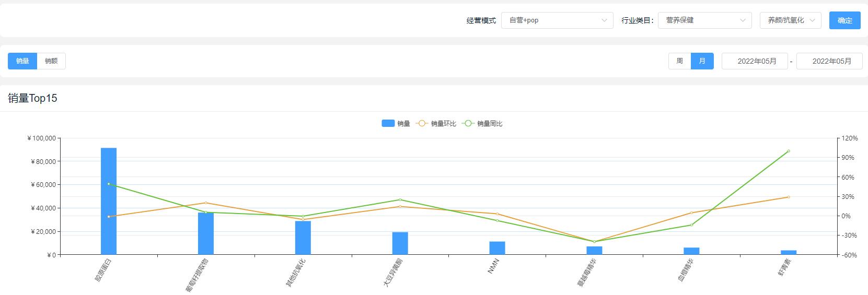Switch to the 销额 tab
The width and height of the screenshot is (868, 295).
pyautogui.click(x=51, y=61)
